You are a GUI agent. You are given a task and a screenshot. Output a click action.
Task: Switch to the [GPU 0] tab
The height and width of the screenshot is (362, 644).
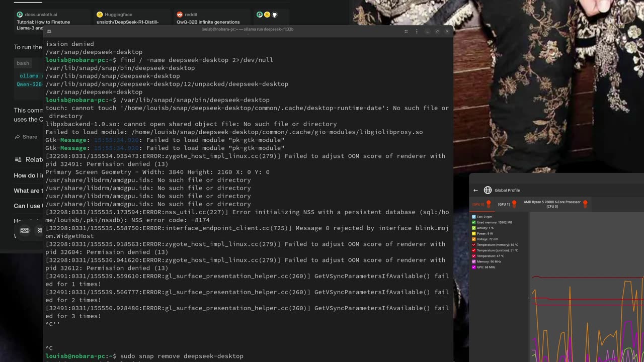[481, 204]
